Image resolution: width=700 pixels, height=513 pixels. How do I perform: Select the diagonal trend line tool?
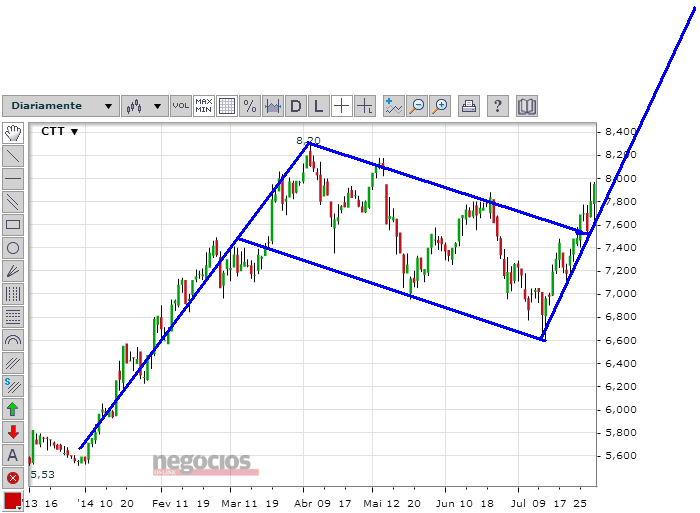pos(13,156)
